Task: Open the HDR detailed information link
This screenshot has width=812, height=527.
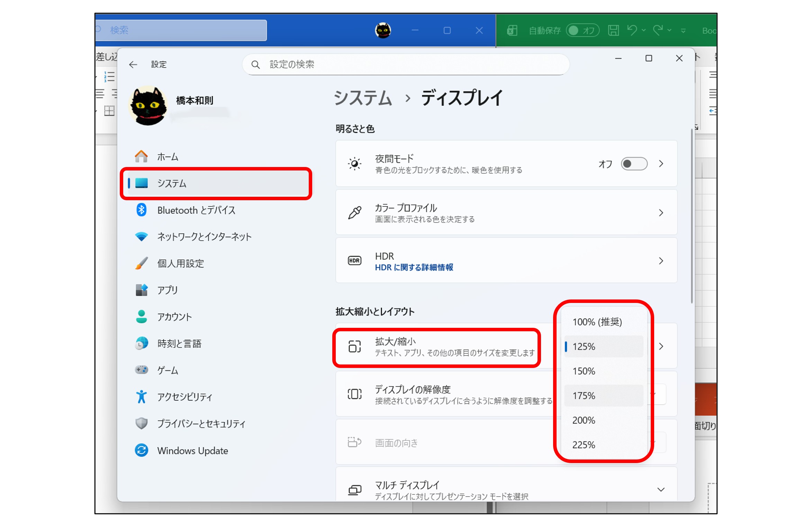Action: pos(414,268)
